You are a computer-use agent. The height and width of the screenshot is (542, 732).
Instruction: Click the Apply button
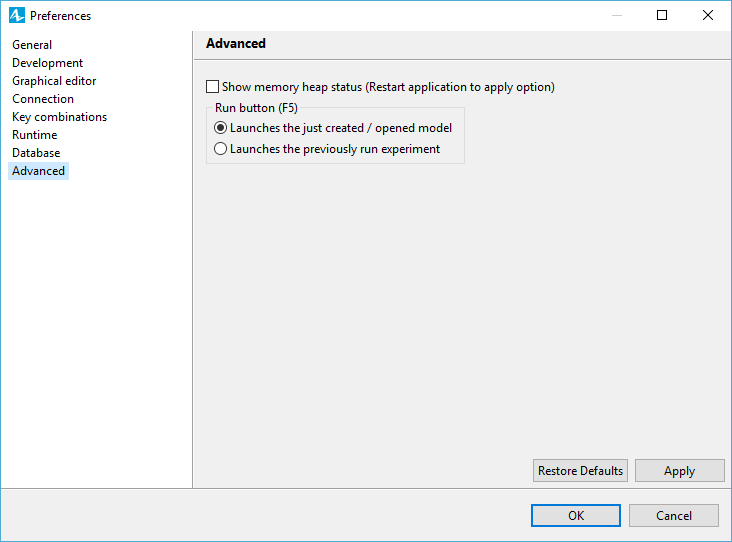679,471
